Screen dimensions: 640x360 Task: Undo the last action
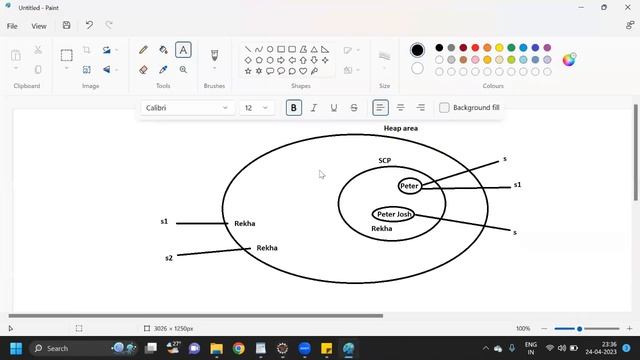tap(89, 25)
